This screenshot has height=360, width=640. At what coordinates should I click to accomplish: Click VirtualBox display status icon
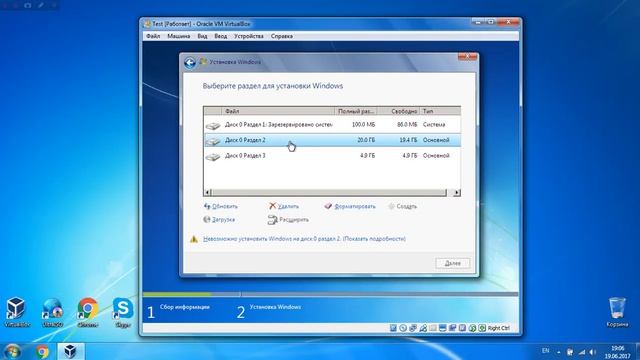(442, 328)
